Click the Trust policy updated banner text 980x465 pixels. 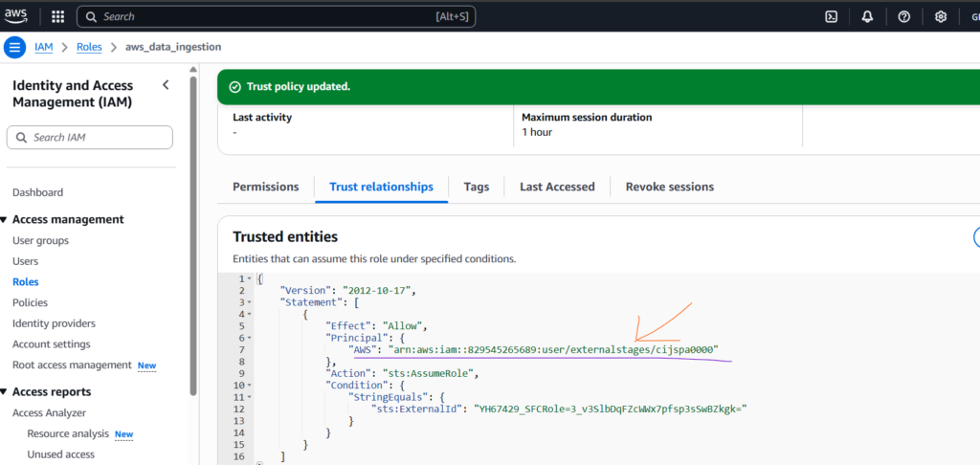(299, 87)
